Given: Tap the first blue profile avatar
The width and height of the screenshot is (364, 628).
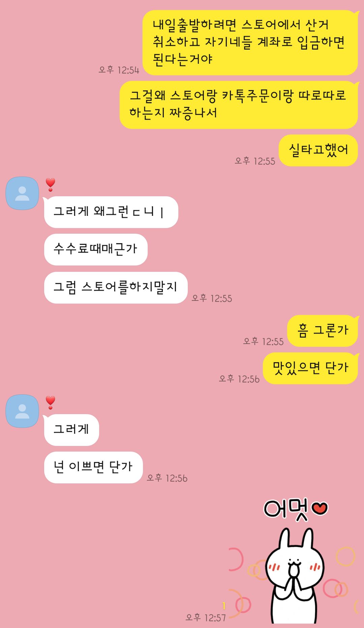Looking at the screenshot, I should click(22, 193).
